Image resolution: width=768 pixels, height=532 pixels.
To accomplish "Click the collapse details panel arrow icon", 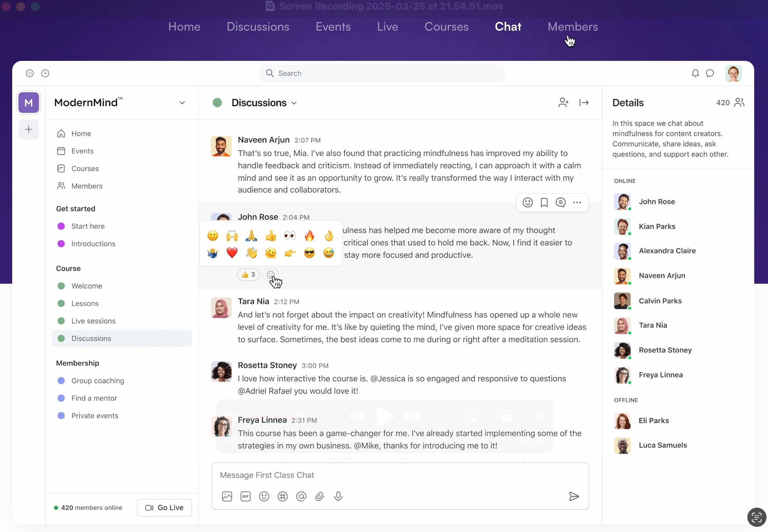I will point(584,103).
